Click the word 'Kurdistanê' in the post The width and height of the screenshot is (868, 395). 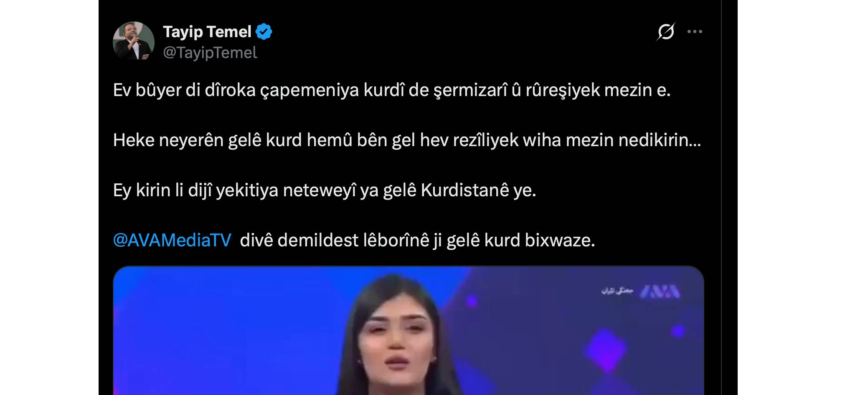pyautogui.click(x=464, y=190)
